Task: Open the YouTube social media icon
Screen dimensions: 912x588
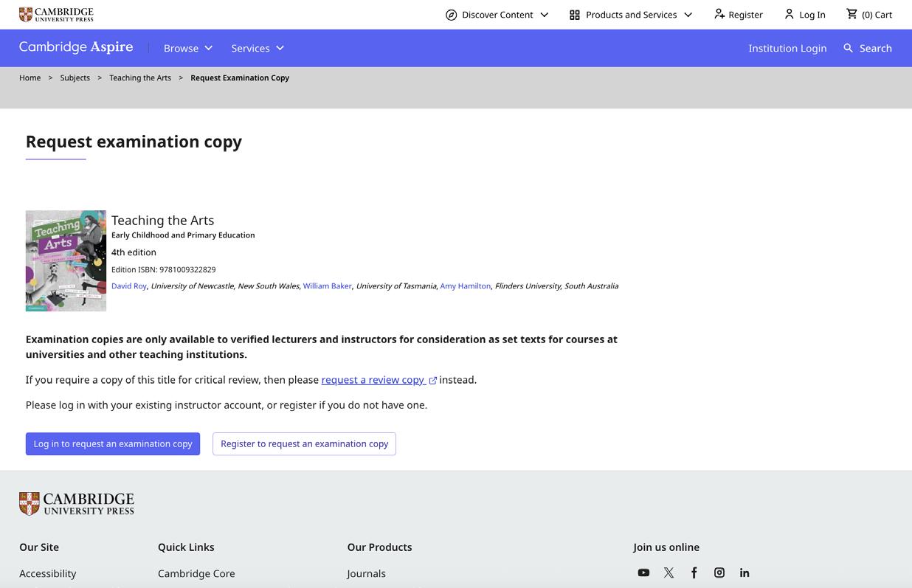Action: tap(643, 573)
